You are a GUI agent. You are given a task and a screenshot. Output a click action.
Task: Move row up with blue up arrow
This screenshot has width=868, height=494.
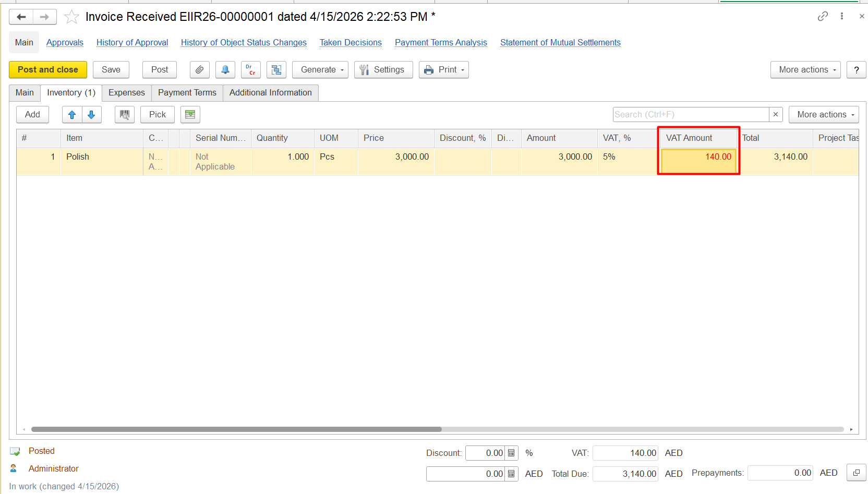72,115
